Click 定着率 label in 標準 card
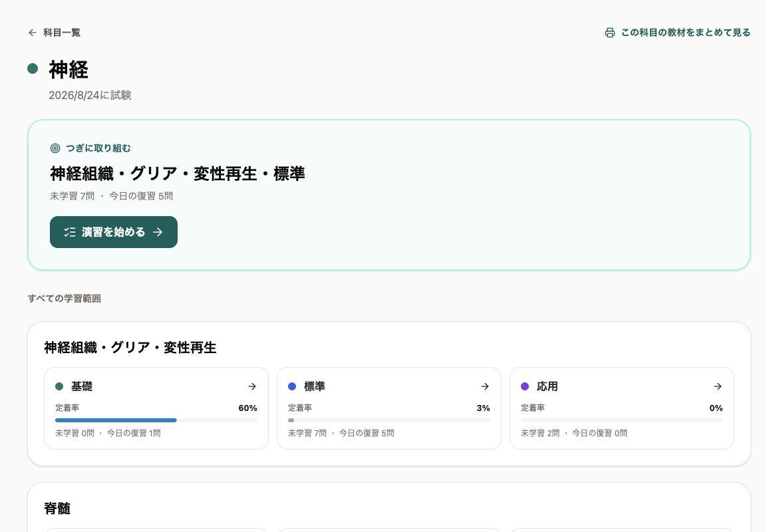 click(x=300, y=408)
